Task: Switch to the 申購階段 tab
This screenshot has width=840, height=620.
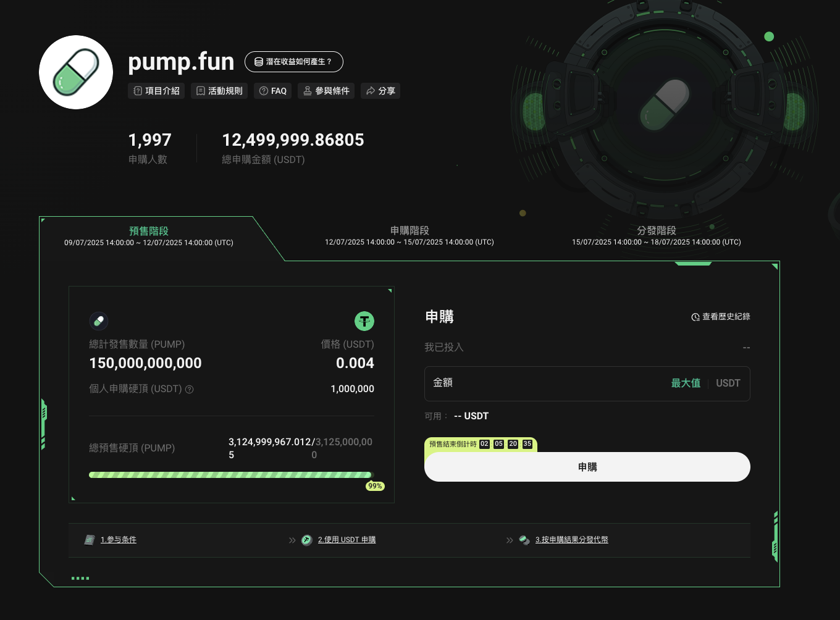Action: point(409,235)
